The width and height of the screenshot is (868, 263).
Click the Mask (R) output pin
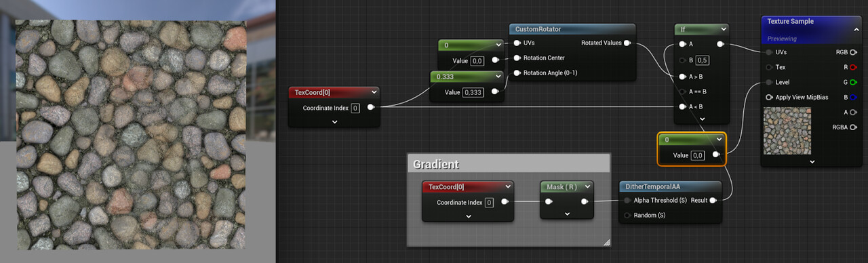coord(585,201)
